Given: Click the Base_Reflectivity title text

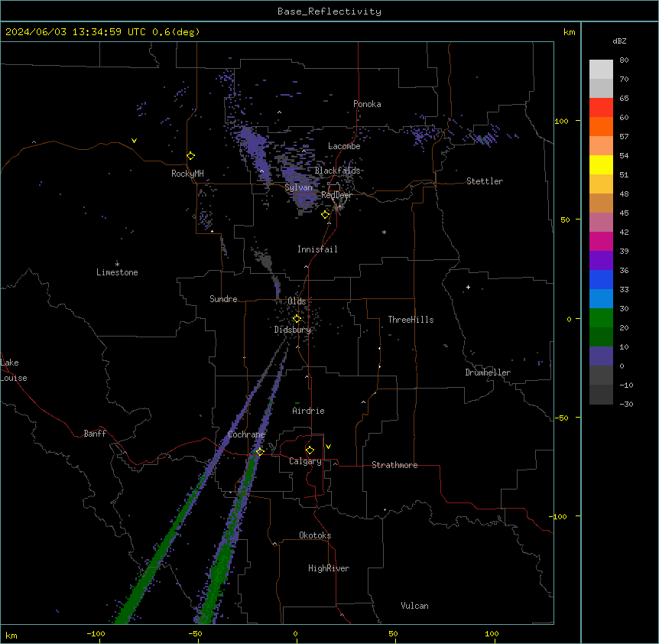Looking at the screenshot, I should click(x=329, y=11).
